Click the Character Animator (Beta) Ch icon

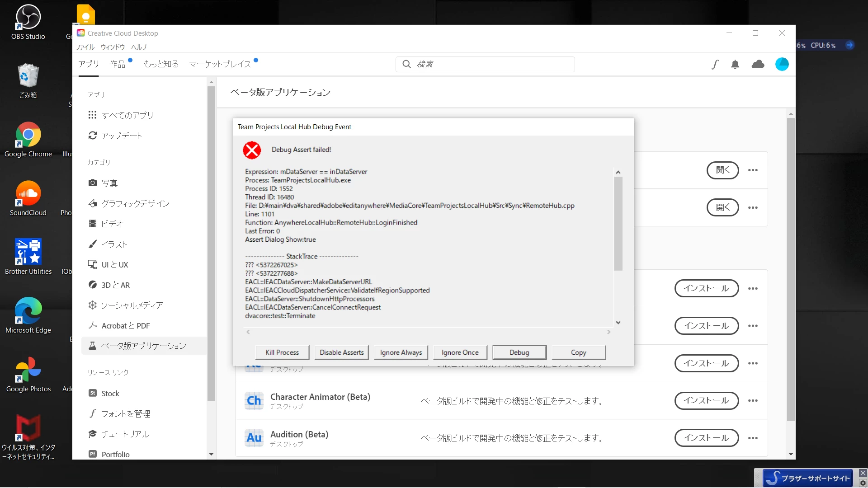[x=254, y=401]
